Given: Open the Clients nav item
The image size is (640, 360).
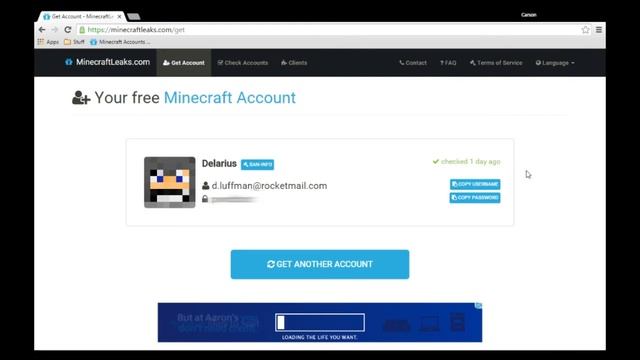Looking at the screenshot, I should [294, 63].
